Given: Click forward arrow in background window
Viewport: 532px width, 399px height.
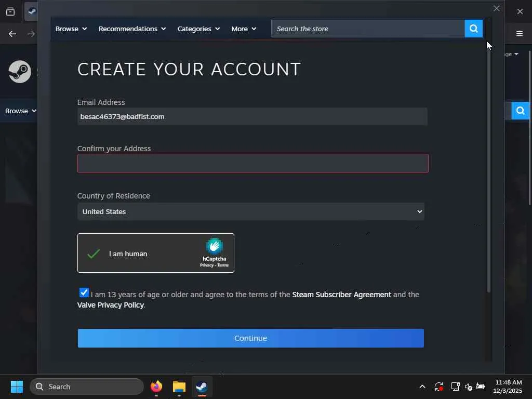Looking at the screenshot, I should click(x=31, y=34).
